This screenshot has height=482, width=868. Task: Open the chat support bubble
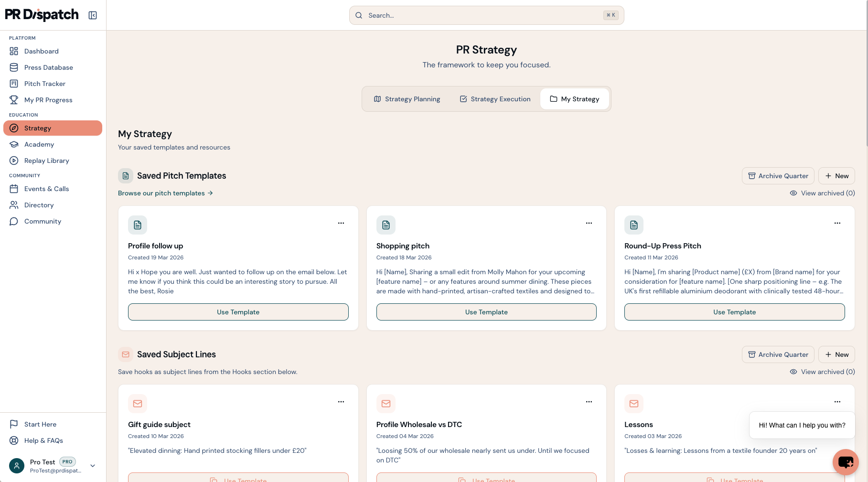click(x=846, y=462)
